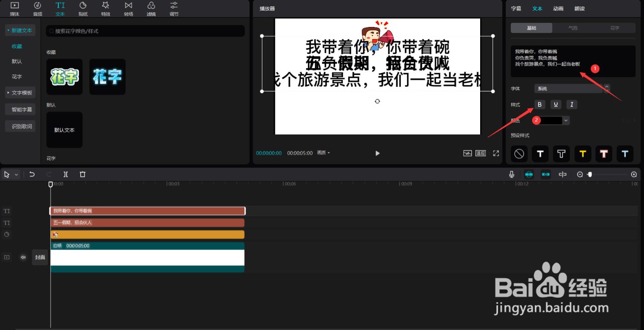644x330 pixels.
Task: Switch to the 动画 tab
Action: click(558, 8)
